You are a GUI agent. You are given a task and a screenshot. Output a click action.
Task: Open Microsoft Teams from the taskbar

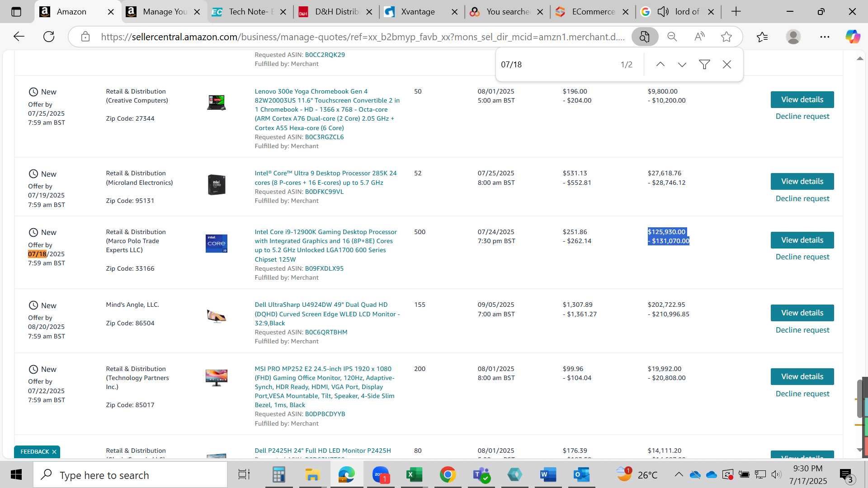coord(481,475)
